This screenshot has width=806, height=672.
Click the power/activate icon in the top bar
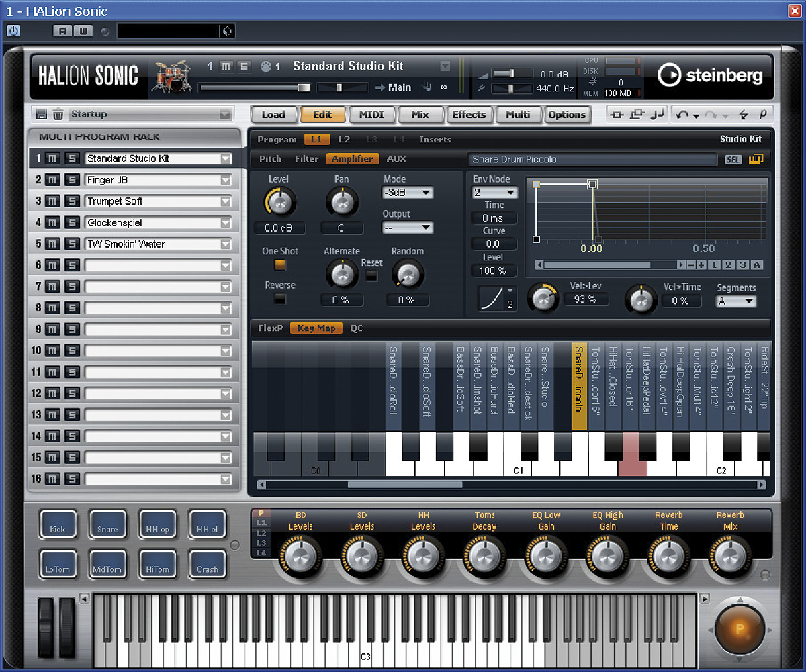pyautogui.click(x=13, y=31)
